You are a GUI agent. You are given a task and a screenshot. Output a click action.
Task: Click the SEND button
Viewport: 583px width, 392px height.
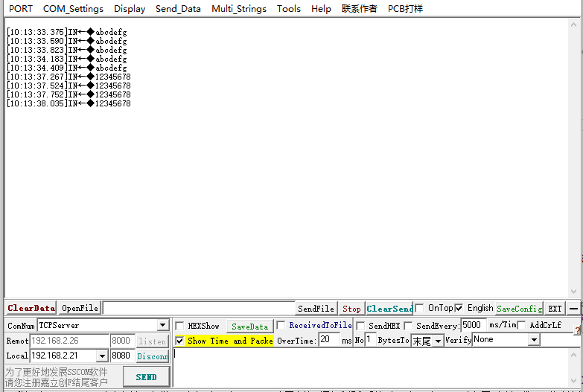tap(146, 377)
